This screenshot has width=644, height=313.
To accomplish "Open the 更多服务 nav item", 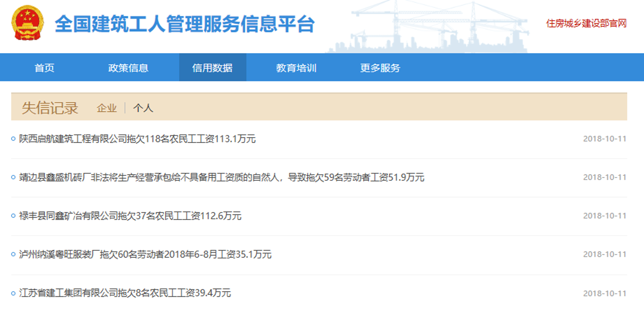I will point(380,68).
